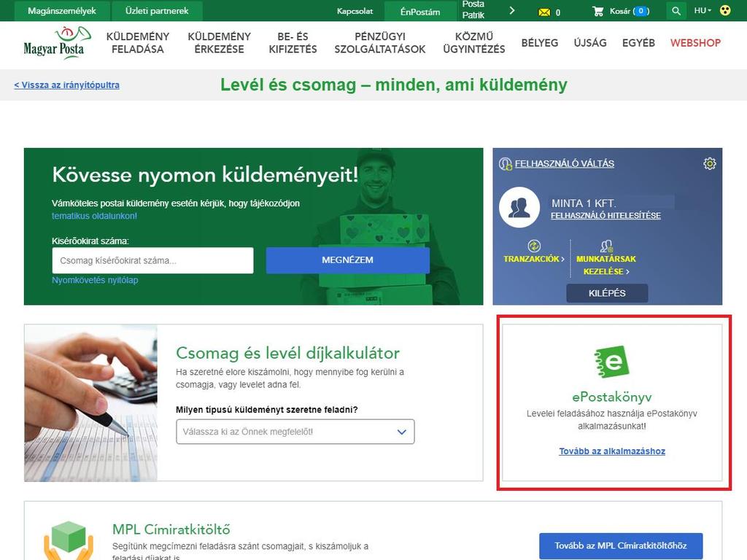
Task: Click the Munkatársak kezelése icon
Action: click(606, 246)
